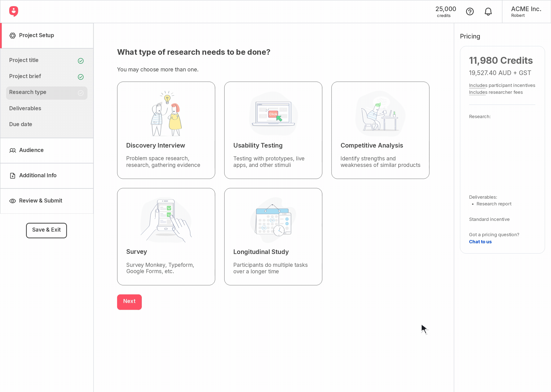Select the Usability Testing research type
This screenshot has width=551, height=392.
(x=273, y=130)
